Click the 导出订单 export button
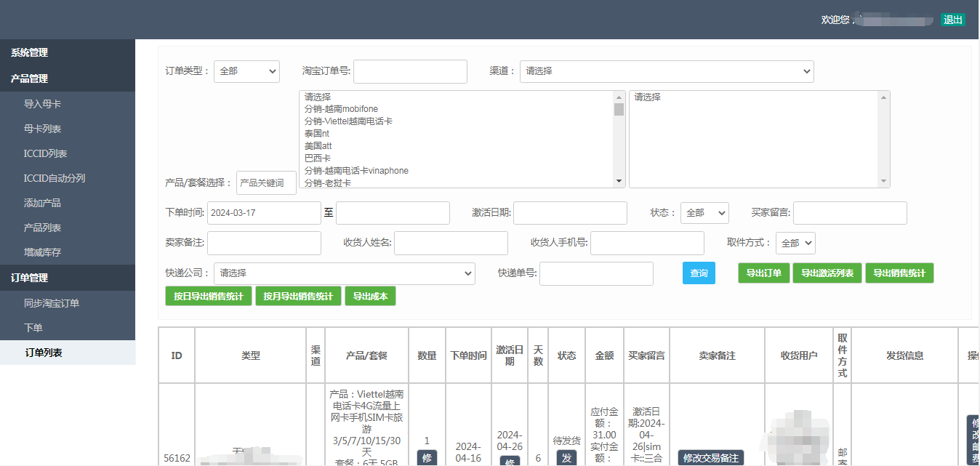 coord(763,273)
